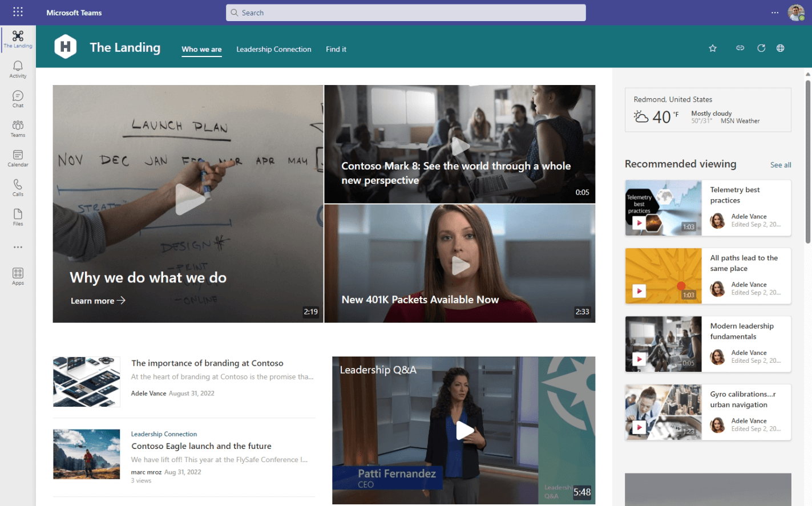
Task: Click marc mroz author name
Action: coord(146,472)
